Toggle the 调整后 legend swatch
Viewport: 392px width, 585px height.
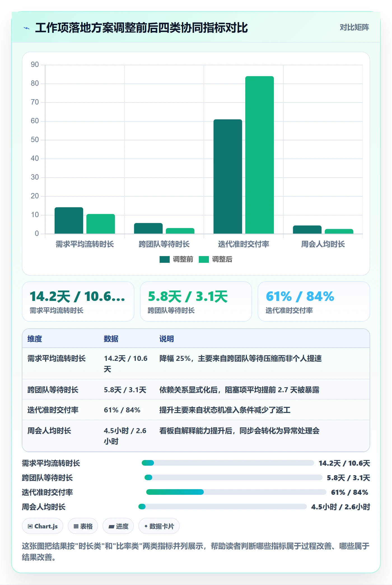coord(204,259)
